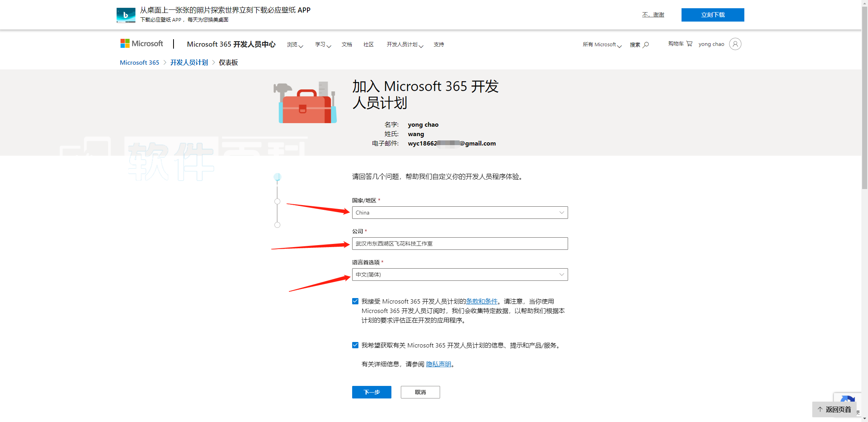
Task: Uncheck the receive program information checkbox
Action: (x=355, y=345)
